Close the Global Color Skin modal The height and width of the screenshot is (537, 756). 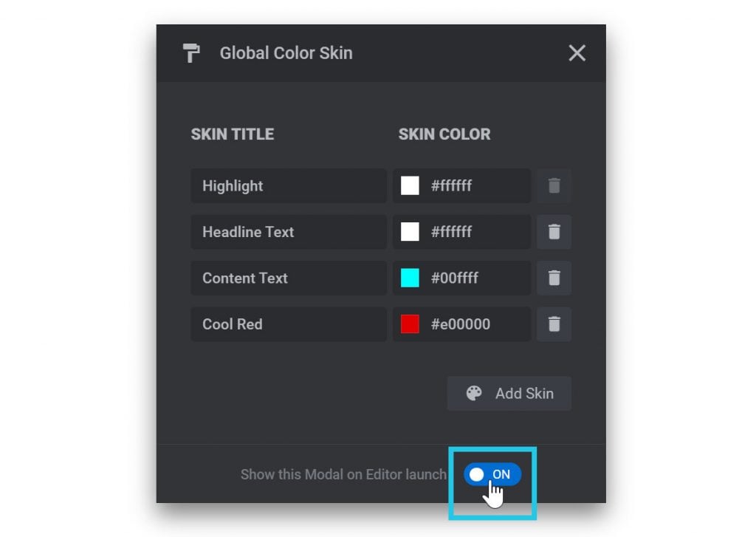(x=577, y=52)
